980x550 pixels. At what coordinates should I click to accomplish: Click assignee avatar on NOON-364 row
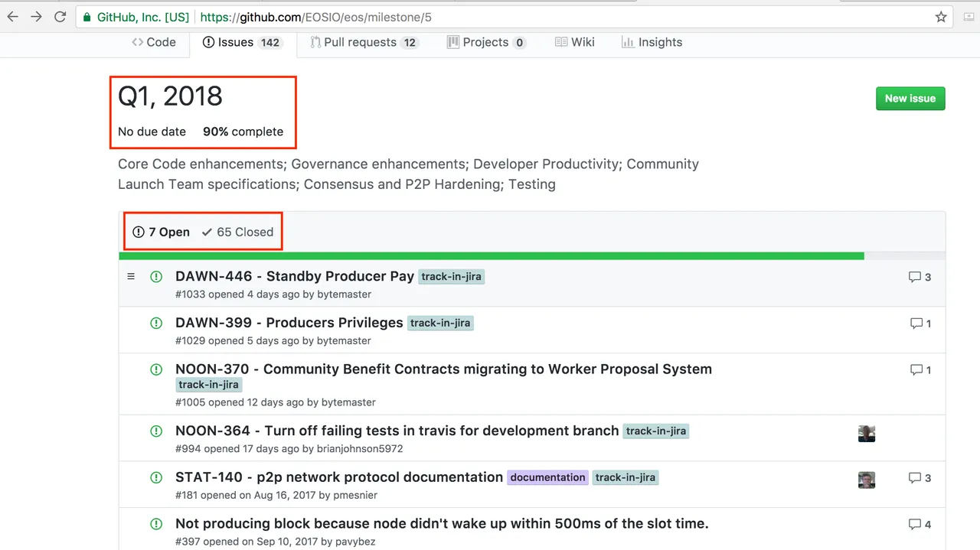tap(867, 434)
